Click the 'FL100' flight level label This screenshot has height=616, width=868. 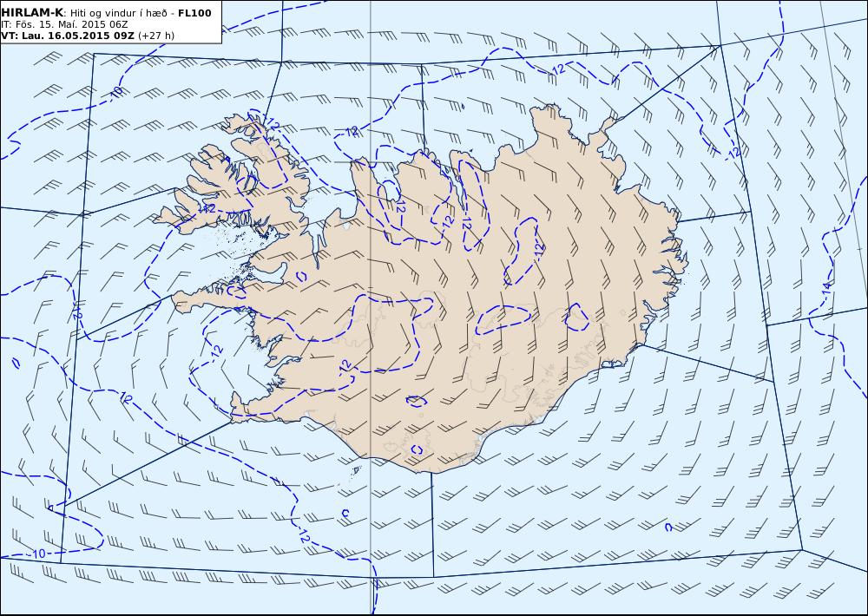[194, 13]
